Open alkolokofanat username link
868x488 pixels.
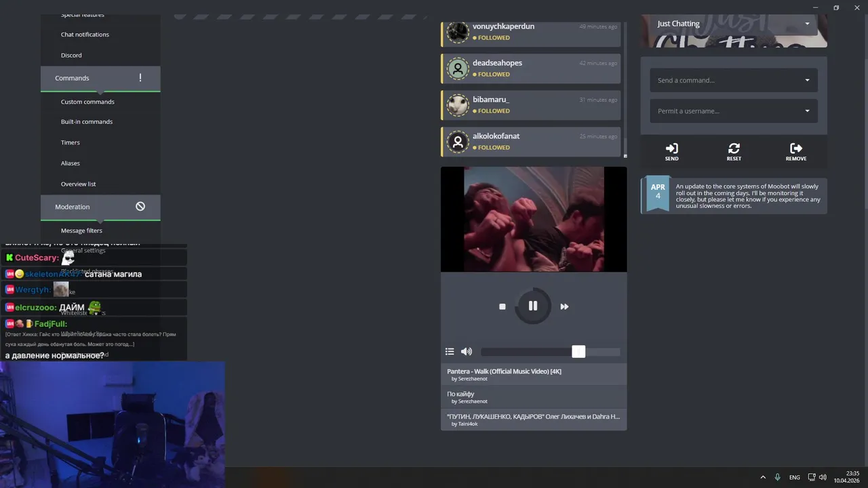(x=496, y=136)
